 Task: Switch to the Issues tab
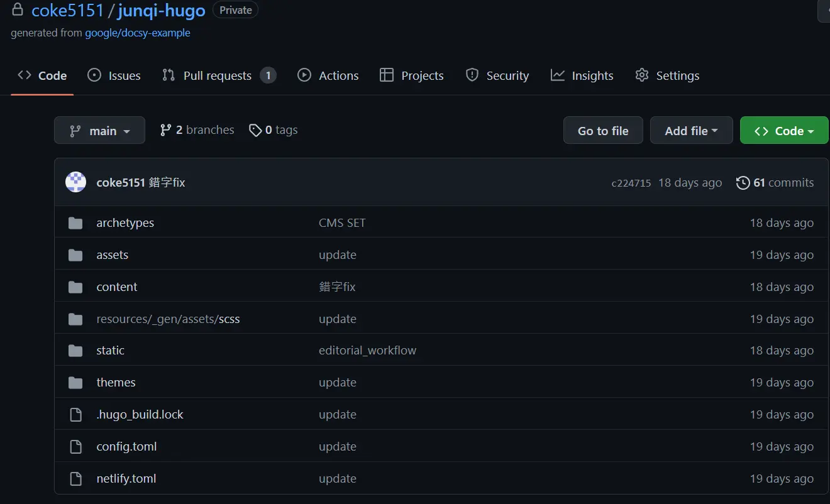(x=114, y=75)
